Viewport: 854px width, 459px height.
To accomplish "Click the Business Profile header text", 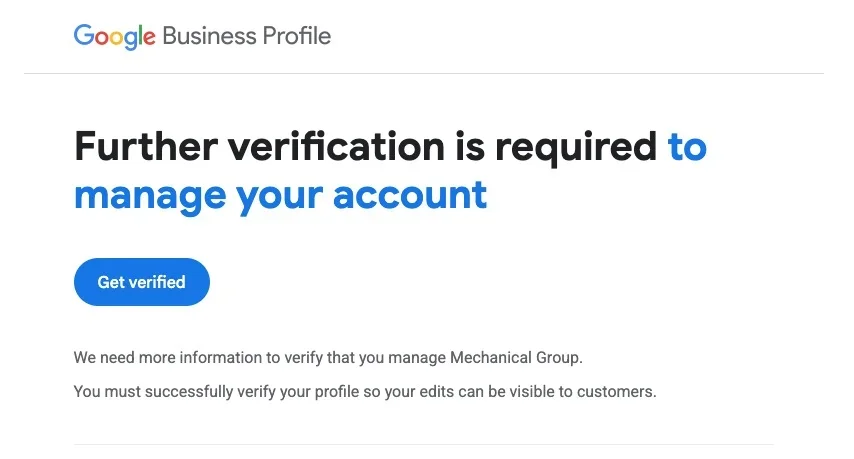I will click(246, 36).
